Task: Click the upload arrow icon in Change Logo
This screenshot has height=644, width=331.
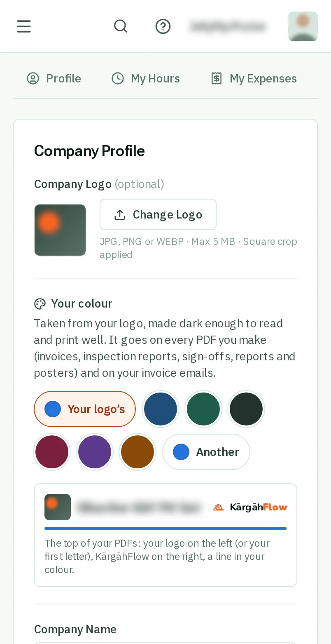Action: [x=120, y=214]
